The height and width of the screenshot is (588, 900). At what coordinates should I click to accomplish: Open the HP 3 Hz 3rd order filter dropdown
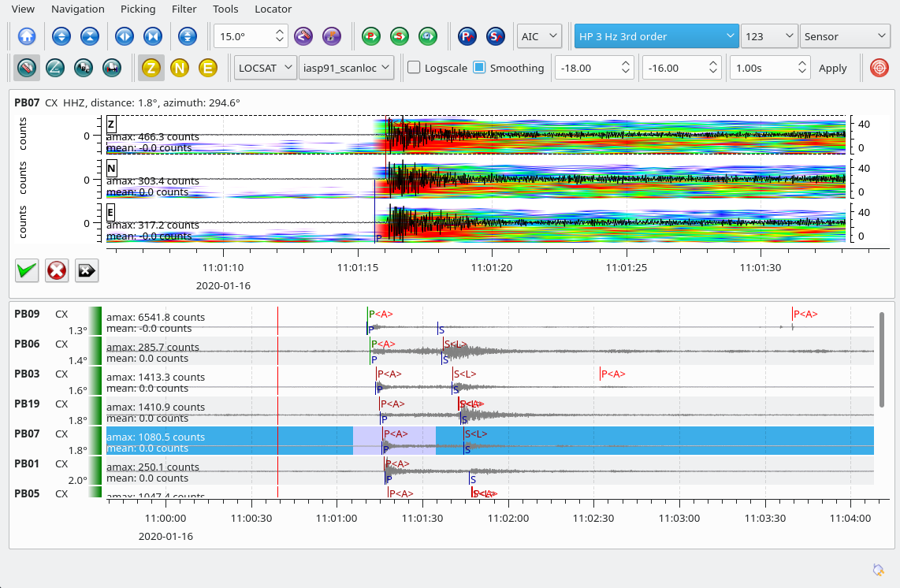[x=656, y=36]
